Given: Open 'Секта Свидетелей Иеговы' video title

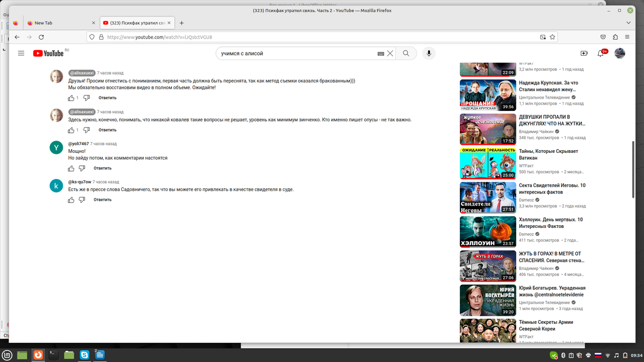Looking at the screenshot, I should click(x=552, y=189).
